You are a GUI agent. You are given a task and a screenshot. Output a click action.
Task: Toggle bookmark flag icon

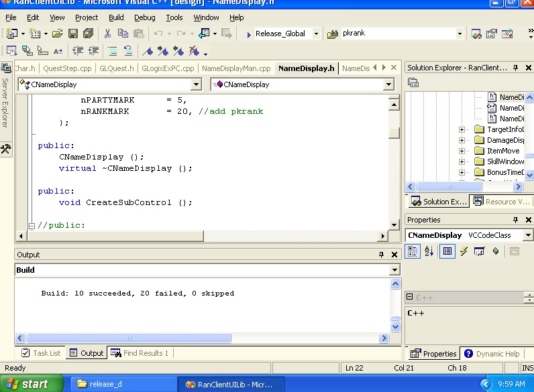(148, 51)
